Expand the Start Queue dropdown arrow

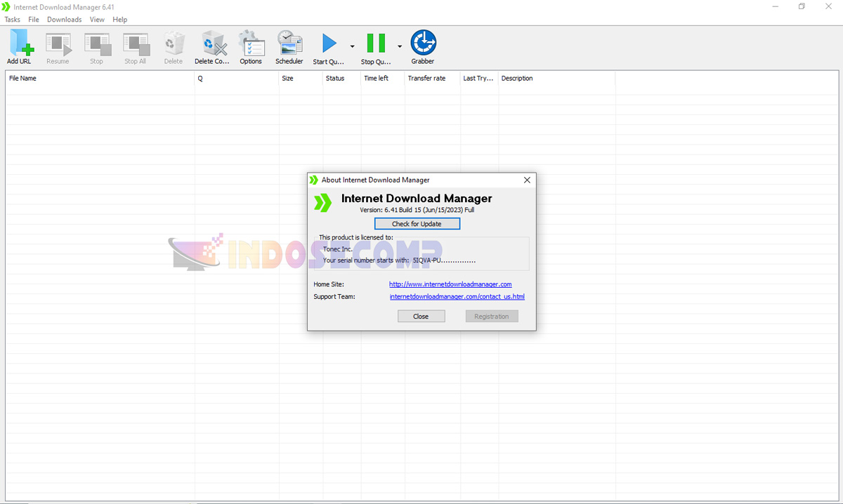pyautogui.click(x=352, y=46)
